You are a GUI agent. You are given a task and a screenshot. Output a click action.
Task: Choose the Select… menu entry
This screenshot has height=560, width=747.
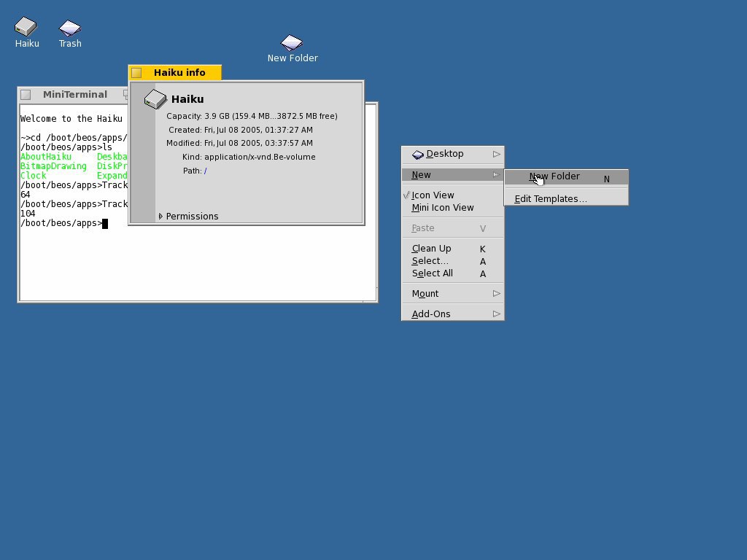452,261
